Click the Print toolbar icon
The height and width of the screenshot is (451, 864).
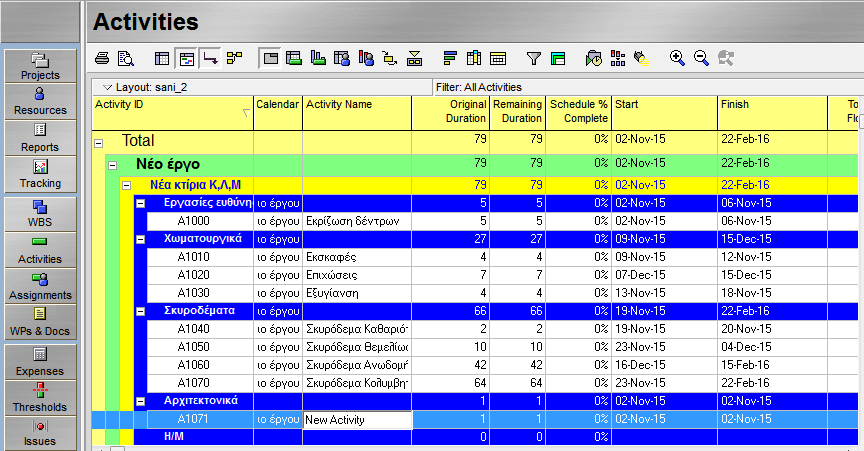(x=102, y=58)
